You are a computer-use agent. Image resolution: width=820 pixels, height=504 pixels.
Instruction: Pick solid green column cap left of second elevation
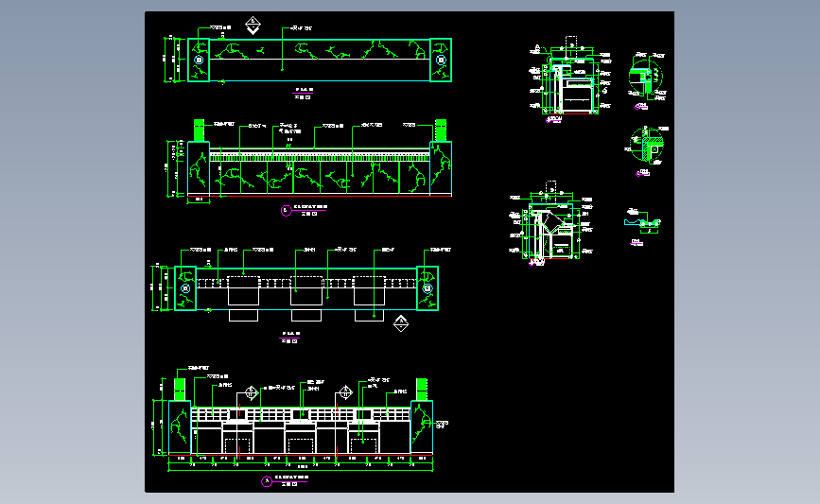tap(199, 130)
